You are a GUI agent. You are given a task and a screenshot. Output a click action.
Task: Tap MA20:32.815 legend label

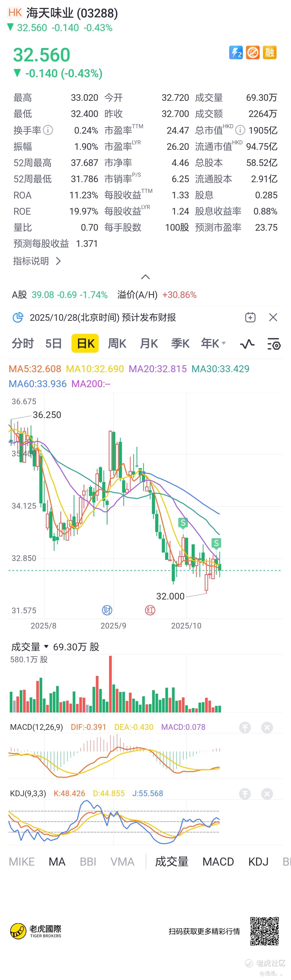(x=158, y=369)
